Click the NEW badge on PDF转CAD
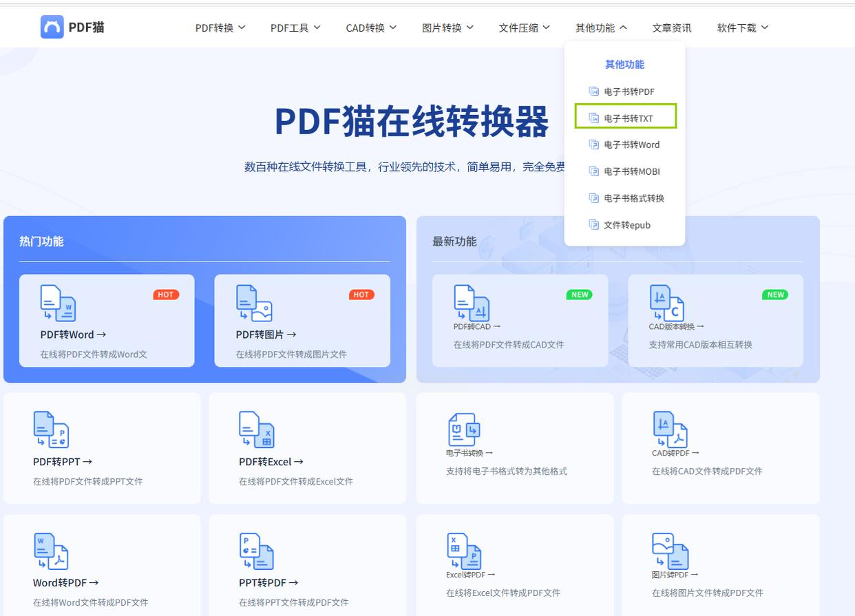Viewport: 855px width, 616px height. pyautogui.click(x=580, y=295)
